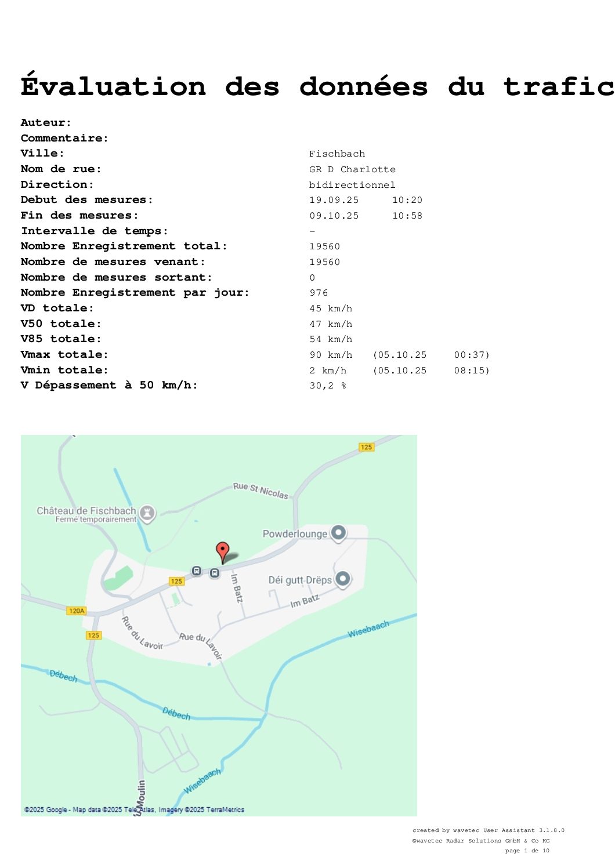Screen dimensions: 615x868
Task: Select the "created by wavetec User Assistant 3.1.8.0" footer
Action: [489, 830]
